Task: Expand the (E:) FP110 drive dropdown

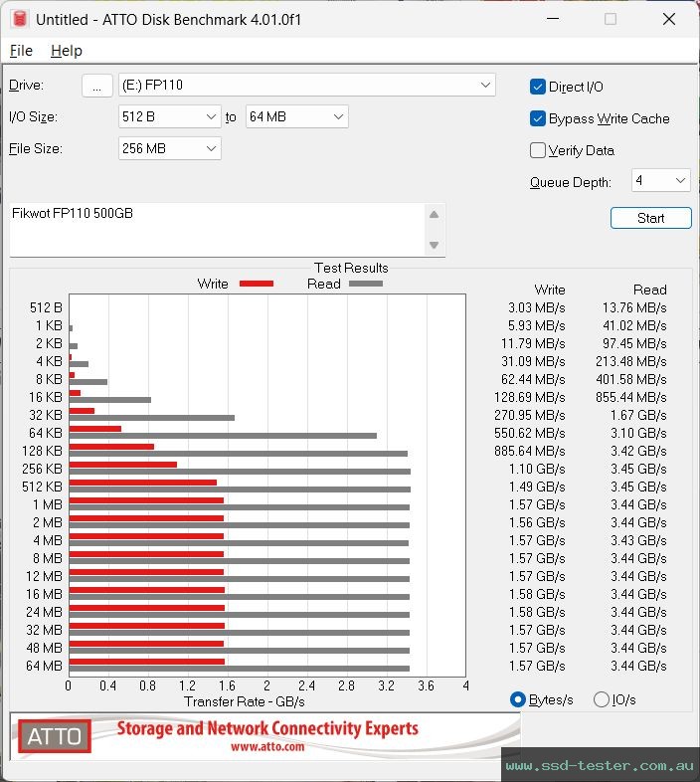Action: (x=307, y=85)
